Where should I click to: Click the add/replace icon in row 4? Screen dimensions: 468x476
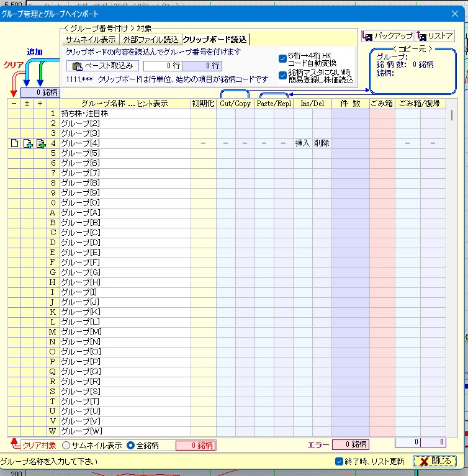tap(27, 143)
